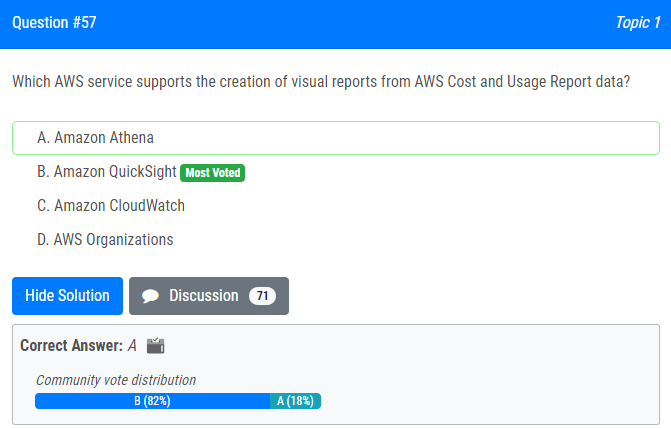The image size is (671, 428).
Task: Click the Most Voted badge
Action: pos(212,173)
